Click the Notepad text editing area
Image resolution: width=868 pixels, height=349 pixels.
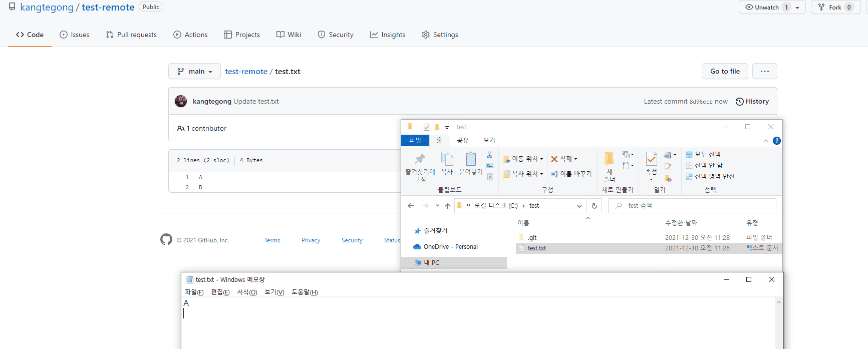[x=479, y=323]
